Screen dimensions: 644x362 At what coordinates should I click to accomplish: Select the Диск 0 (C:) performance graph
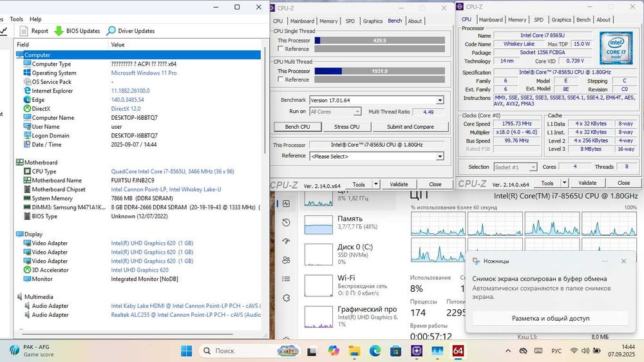(318, 254)
